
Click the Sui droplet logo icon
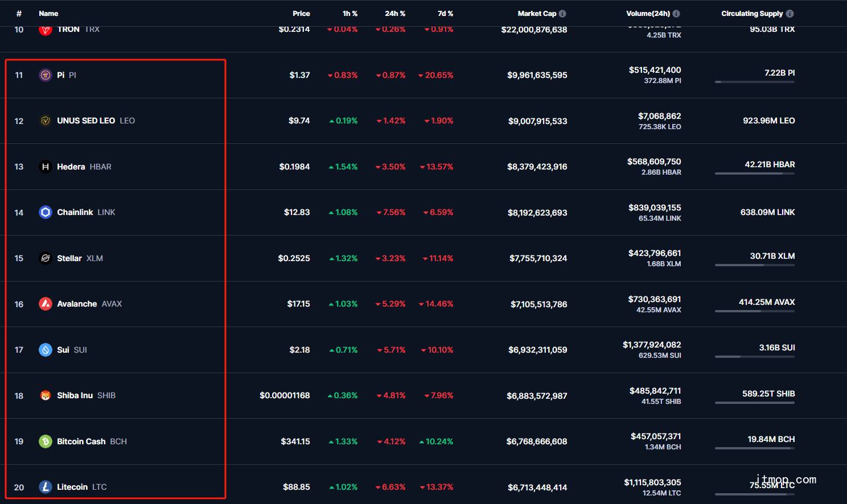pyautogui.click(x=46, y=350)
